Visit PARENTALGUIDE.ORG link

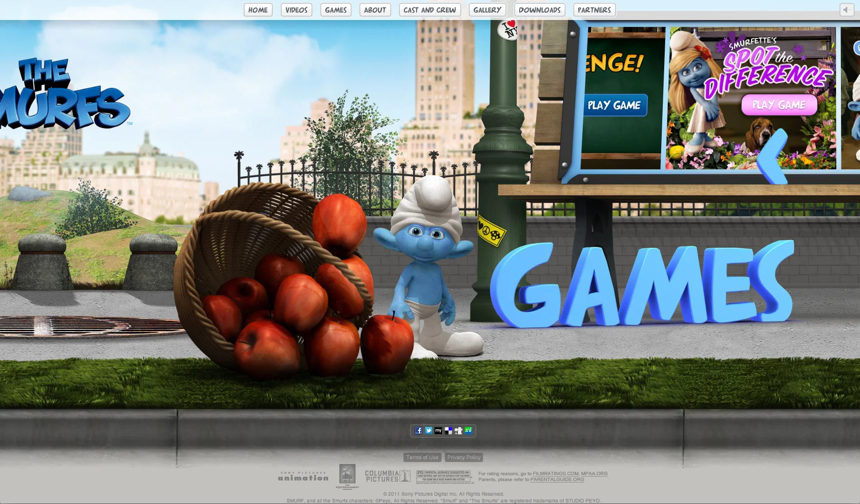click(x=557, y=479)
